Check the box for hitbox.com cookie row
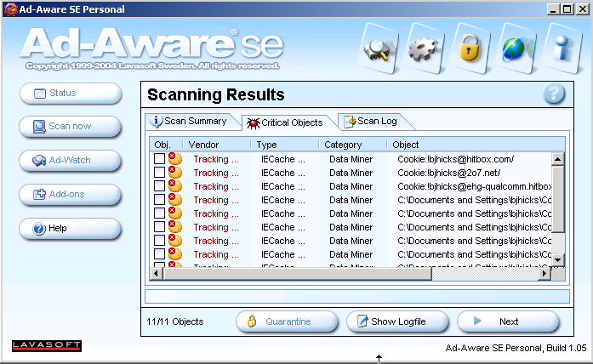 tap(159, 159)
